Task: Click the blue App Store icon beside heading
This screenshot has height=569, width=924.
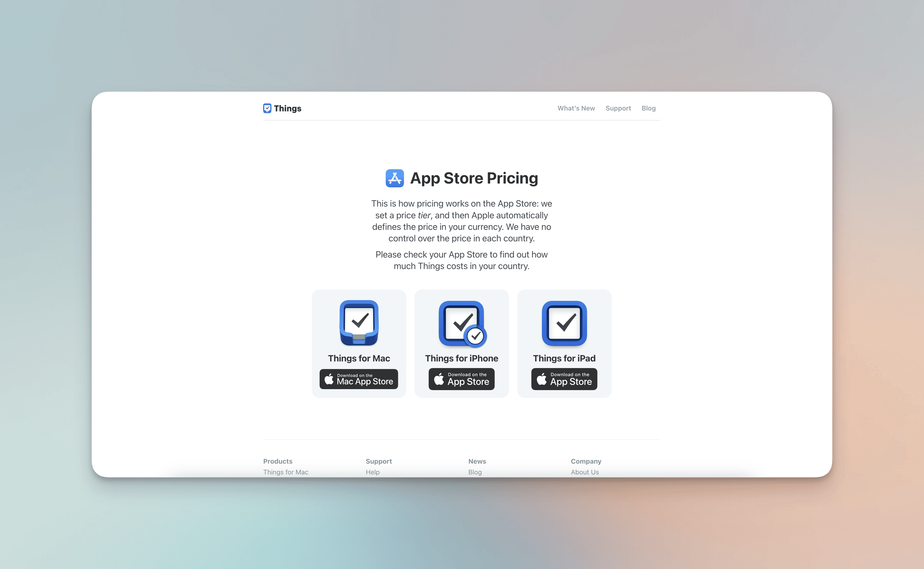Action: coord(394,178)
